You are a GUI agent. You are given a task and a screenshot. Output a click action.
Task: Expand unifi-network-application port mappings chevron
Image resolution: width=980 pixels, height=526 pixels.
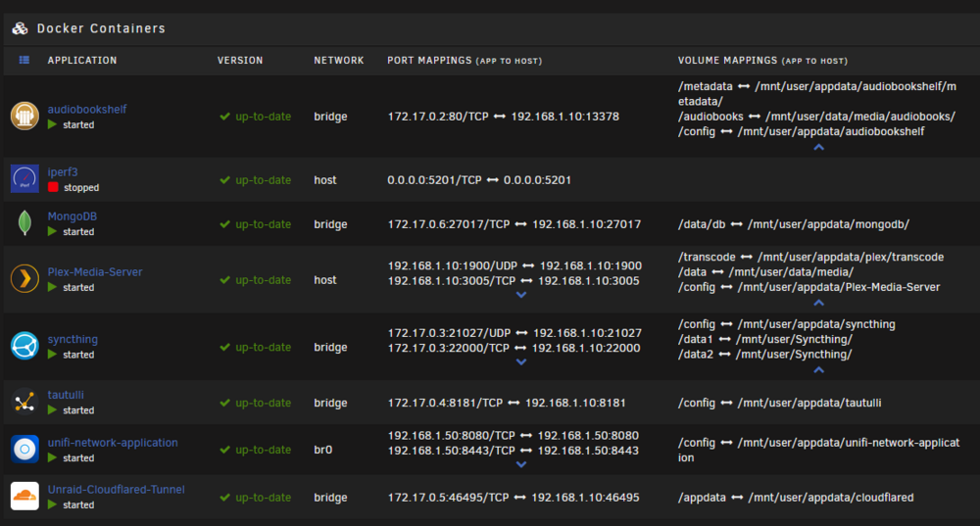(x=521, y=464)
